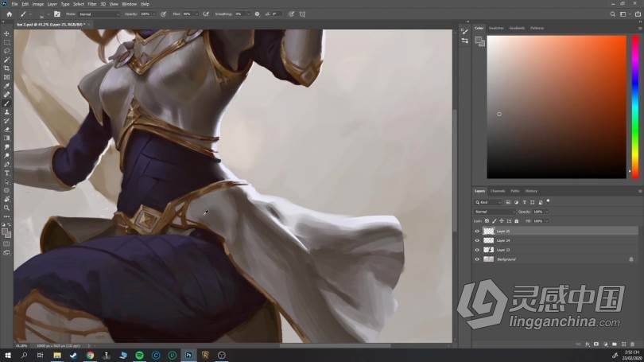
Task: Select the Gradient tool
Action: coord(6,138)
